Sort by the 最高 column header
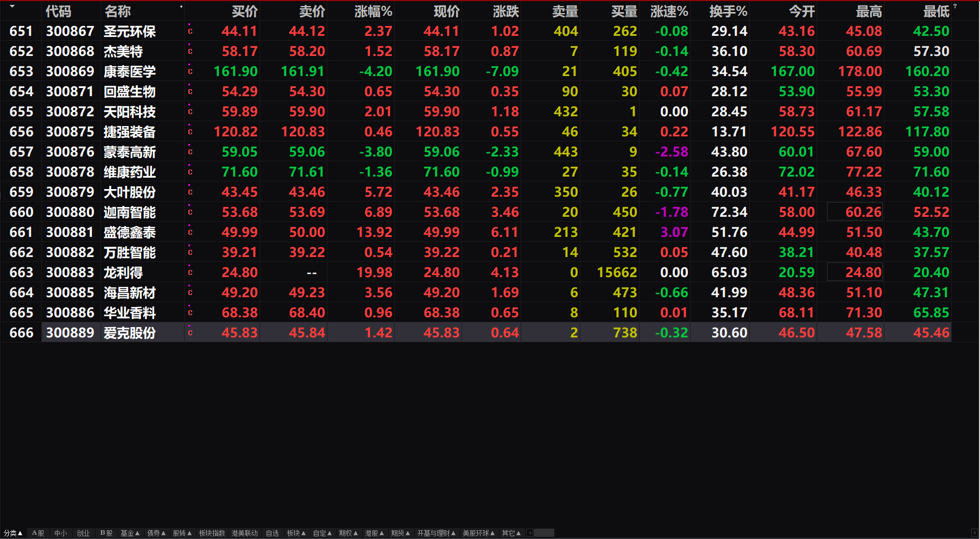 click(869, 11)
